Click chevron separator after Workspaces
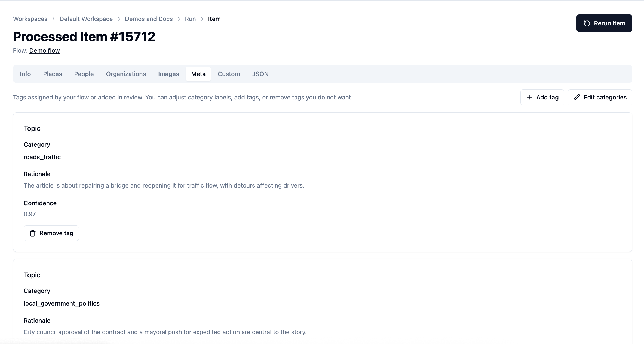 tap(53, 19)
